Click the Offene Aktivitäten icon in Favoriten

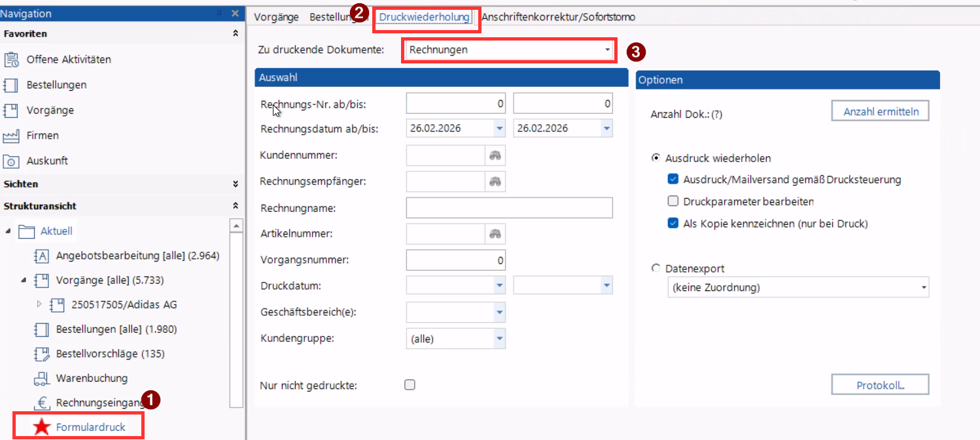tap(11, 59)
